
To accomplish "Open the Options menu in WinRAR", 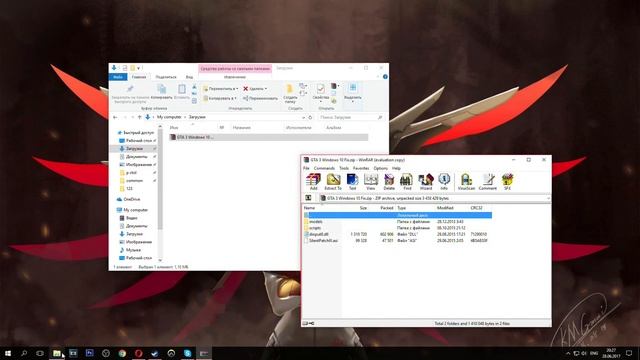I will pyautogui.click(x=380, y=168).
